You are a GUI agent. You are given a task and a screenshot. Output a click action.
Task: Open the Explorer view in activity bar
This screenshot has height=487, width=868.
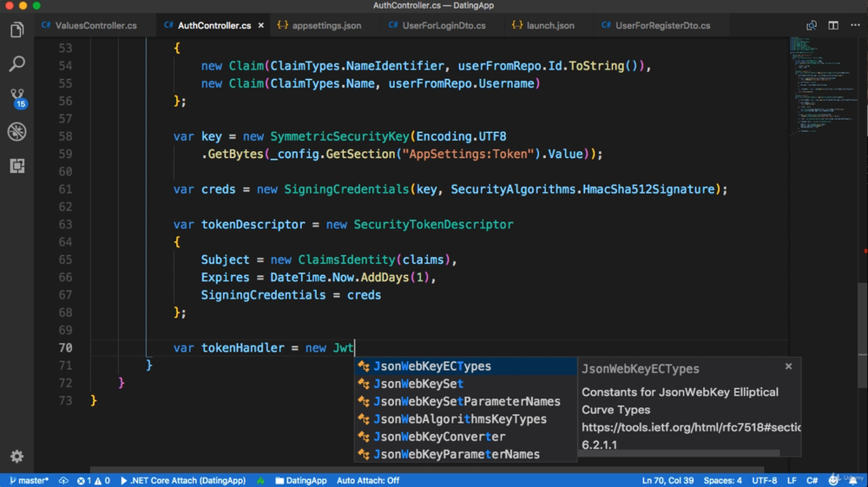pos(17,30)
